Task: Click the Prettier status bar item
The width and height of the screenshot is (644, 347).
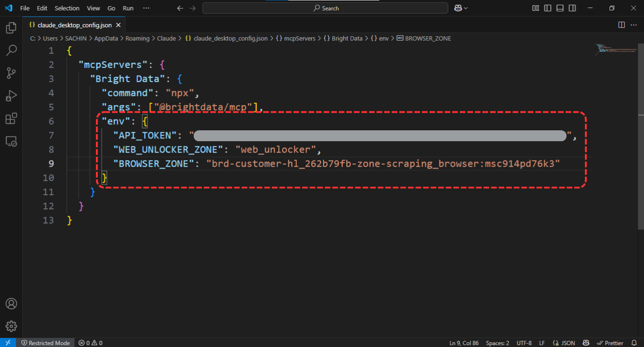Action: tap(610, 343)
